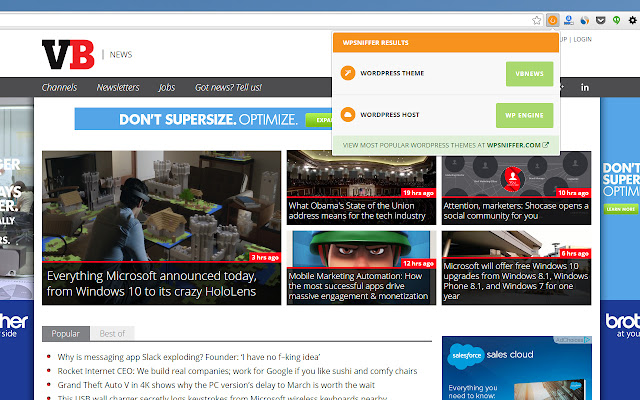Open the Slack messaging app article link

(x=188, y=356)
